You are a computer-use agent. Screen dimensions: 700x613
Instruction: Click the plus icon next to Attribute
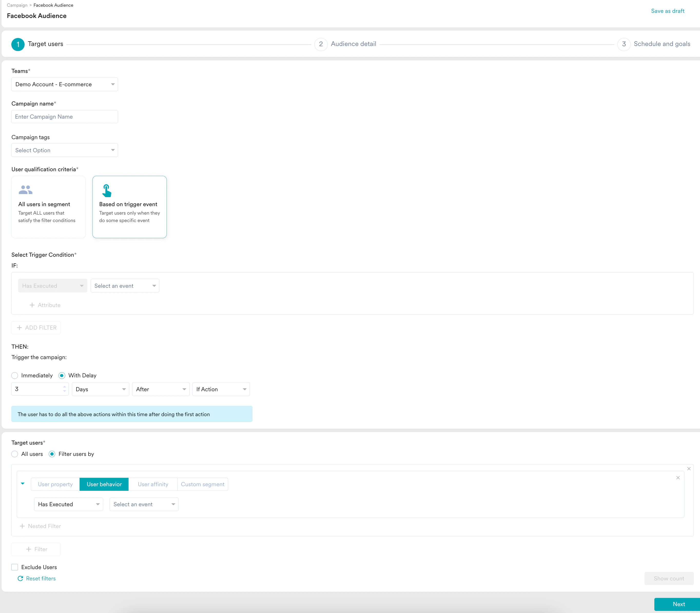(32, 305)
